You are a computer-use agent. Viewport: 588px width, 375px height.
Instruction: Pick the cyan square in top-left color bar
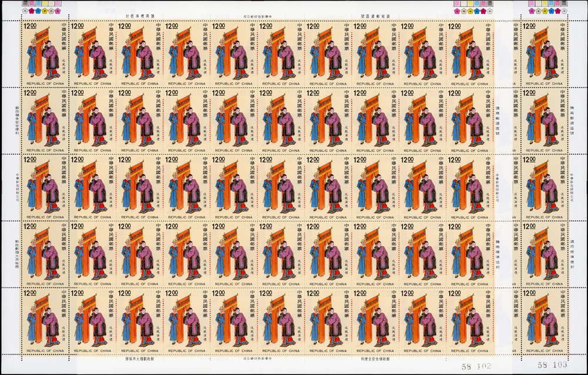[x=38, y=3]
